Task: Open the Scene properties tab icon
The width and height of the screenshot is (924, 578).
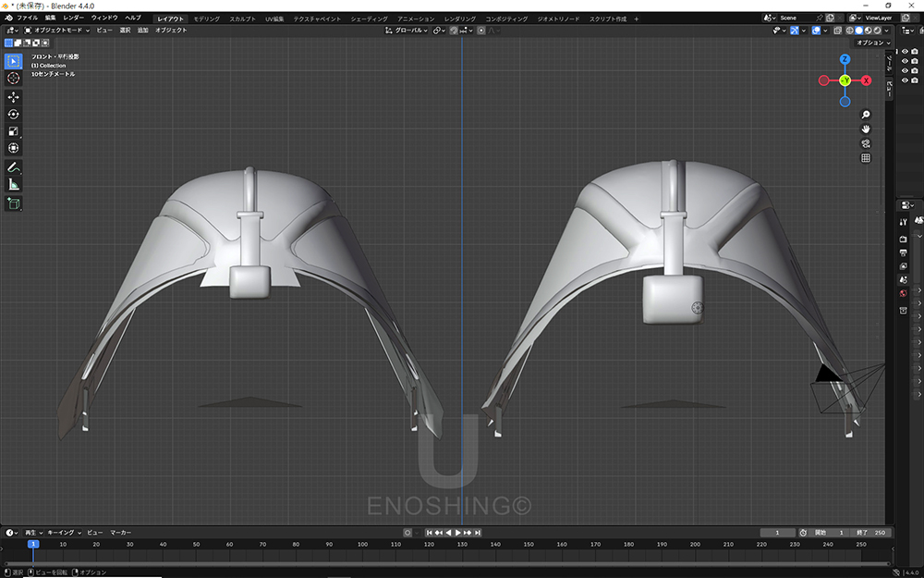Action: tap(903, 279)
